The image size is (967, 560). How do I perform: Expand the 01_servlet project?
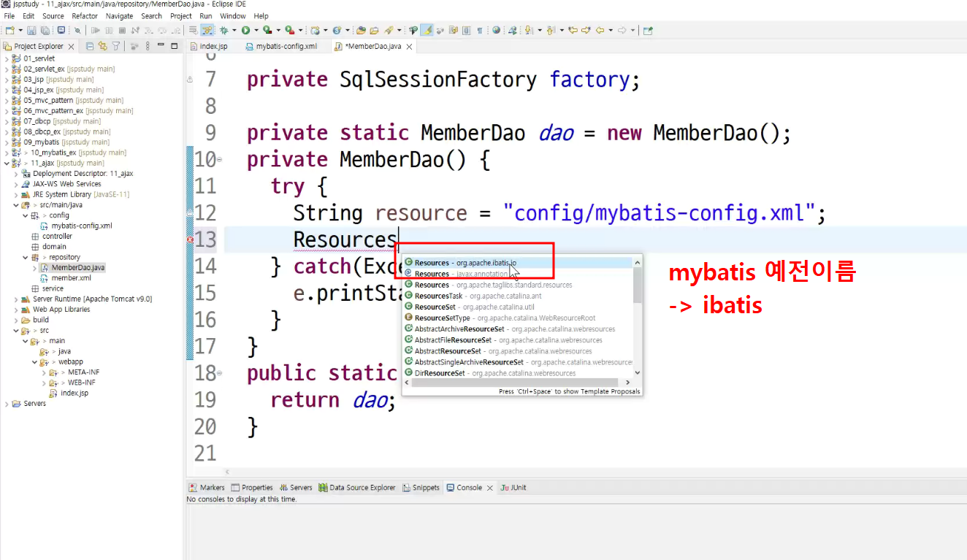click(6, 58)
